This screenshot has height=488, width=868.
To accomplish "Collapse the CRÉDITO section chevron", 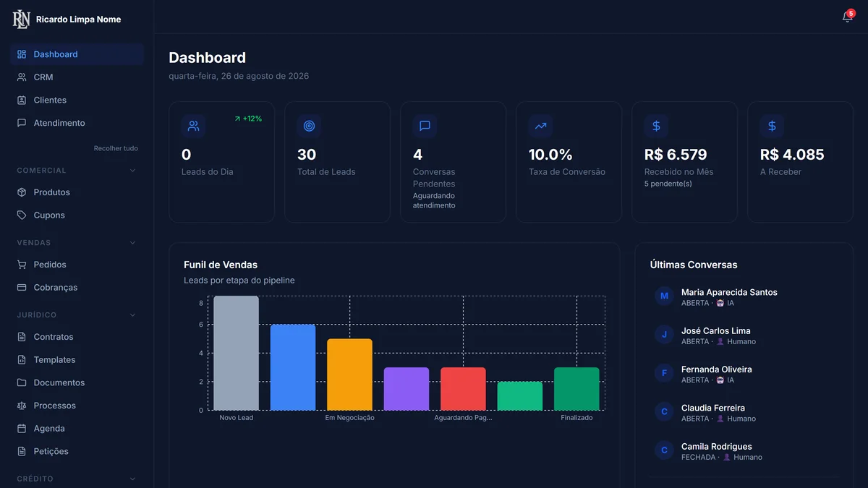I will [132, 479].
